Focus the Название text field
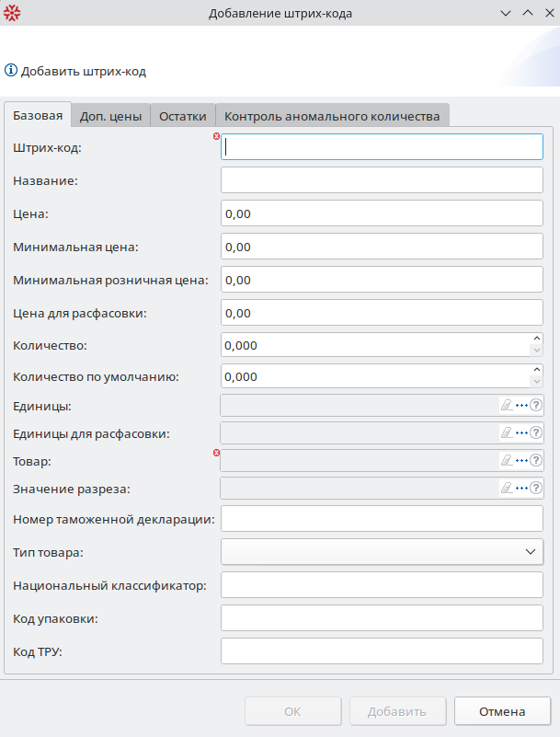 383,179
